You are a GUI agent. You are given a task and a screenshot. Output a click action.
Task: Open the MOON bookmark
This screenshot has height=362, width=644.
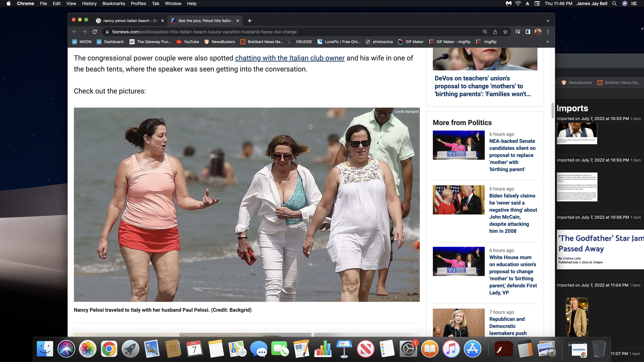[82, 42]
